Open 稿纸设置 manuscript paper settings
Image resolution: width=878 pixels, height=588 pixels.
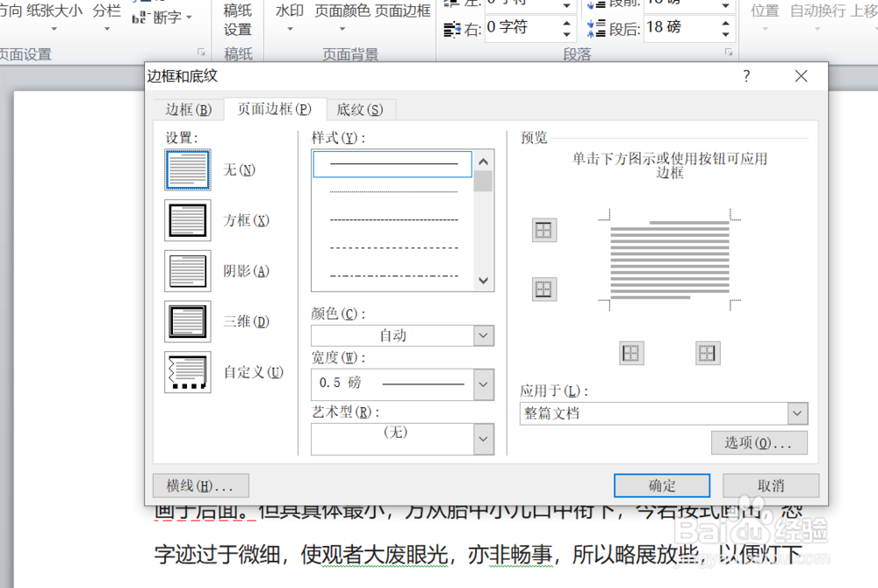[x=238, y=19]
